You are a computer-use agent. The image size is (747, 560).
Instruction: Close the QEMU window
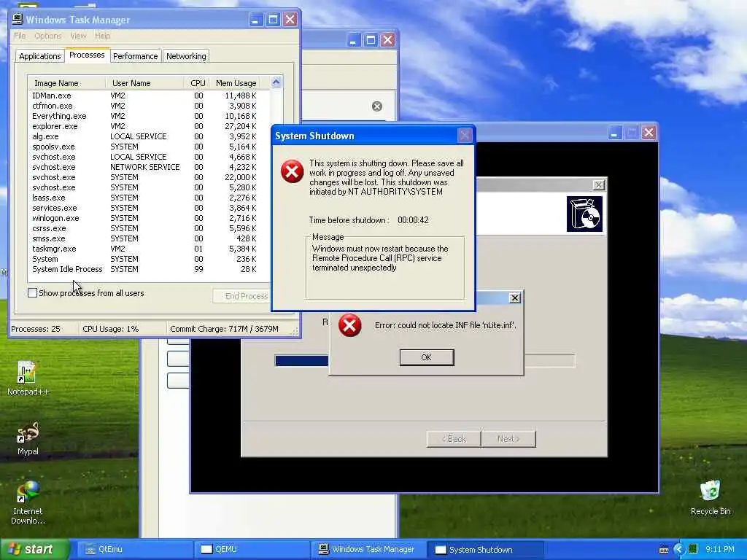(649, 133)
